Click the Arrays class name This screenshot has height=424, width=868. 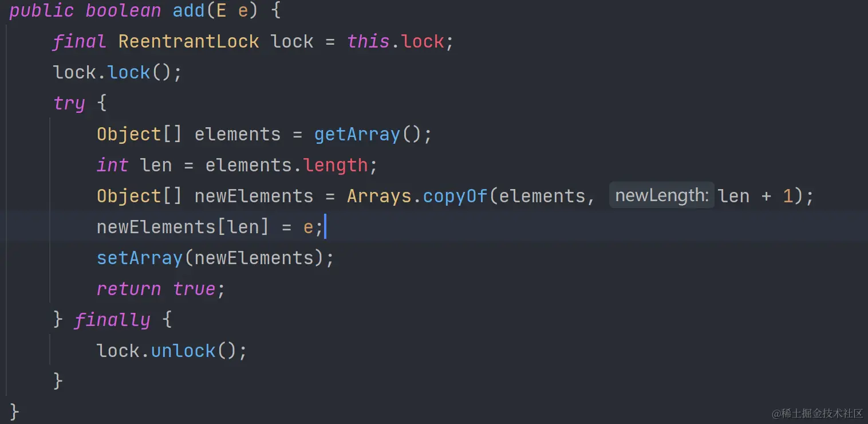[380, 196]
